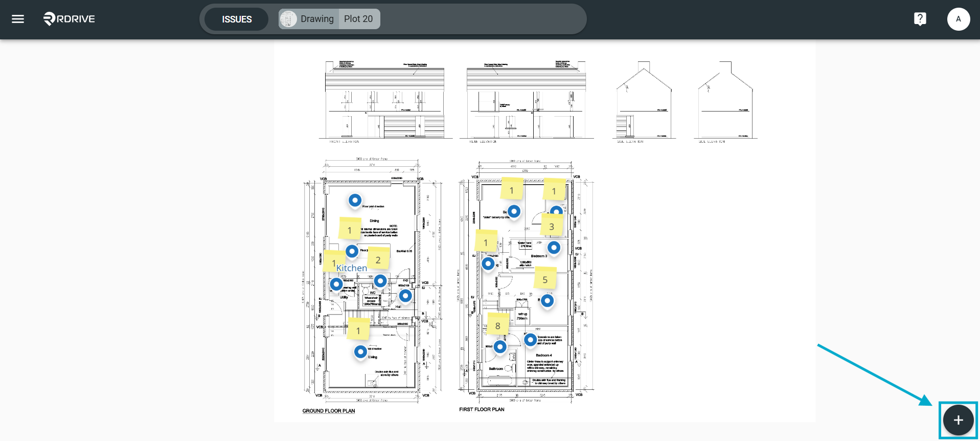Click the rear elevation drawing
Viewport: 980px width, 441px height.
click(527, 102)
